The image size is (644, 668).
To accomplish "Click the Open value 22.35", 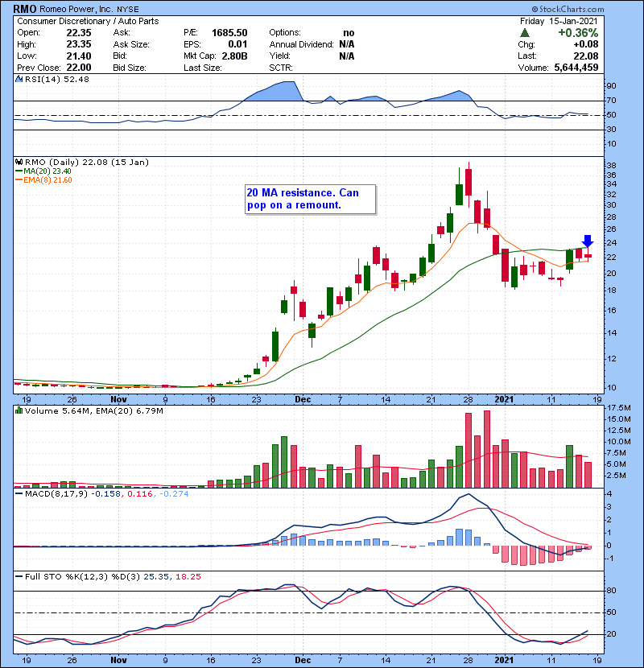I will (x=79, y=33).
